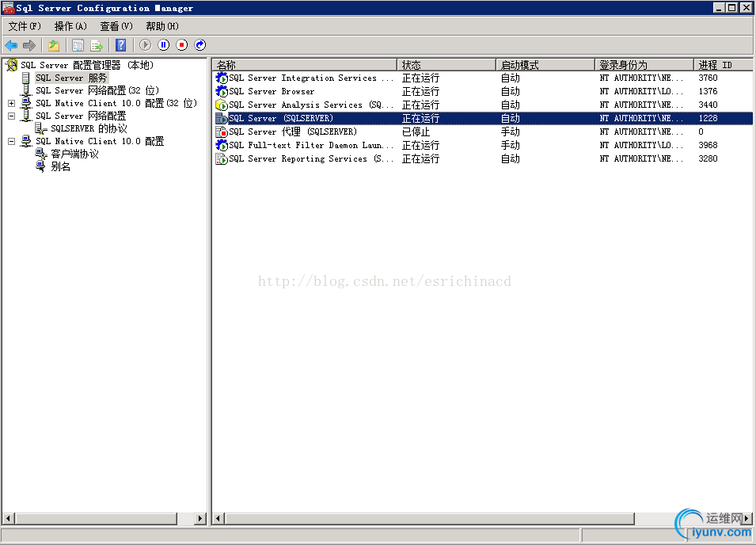Image resolution: width=756 pixels, height=545 pixels.
Task: Click the 别名 tree icon
Action: pos(41,166)
